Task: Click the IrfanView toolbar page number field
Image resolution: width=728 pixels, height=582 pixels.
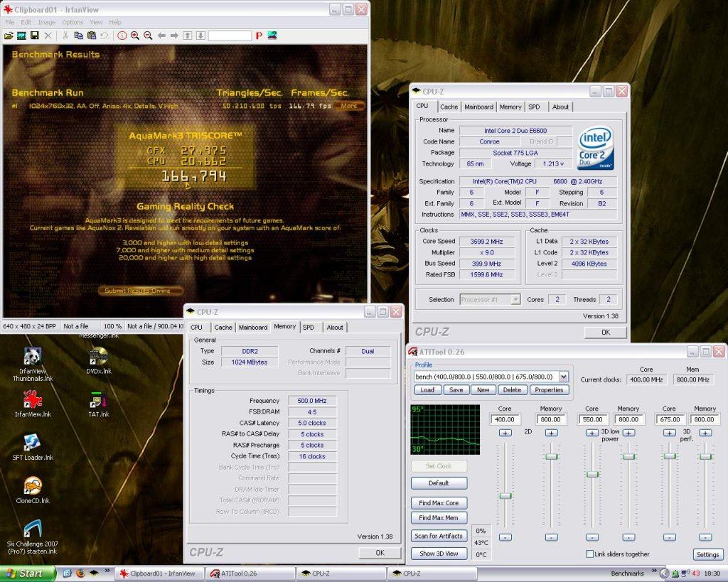Action: 230,36
